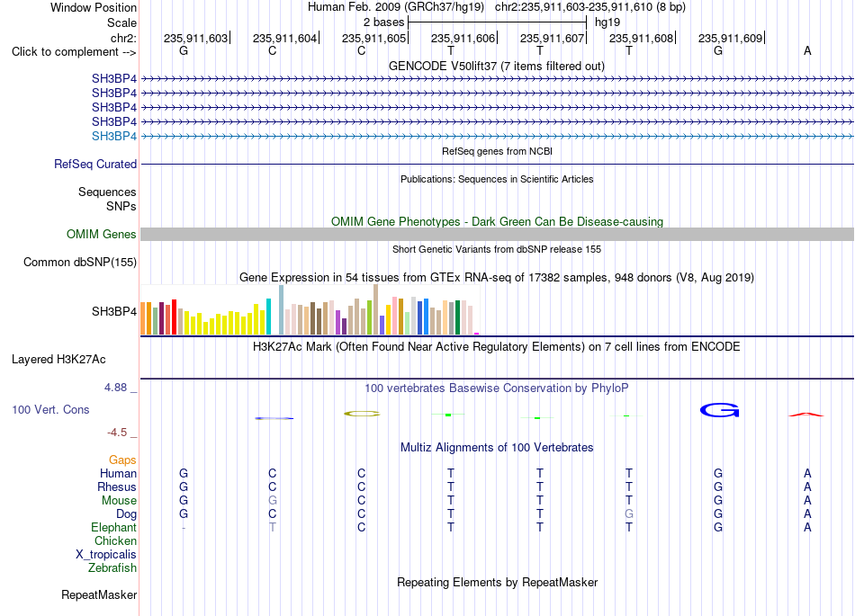
Task: Click the hg19 label beside scale bar
Action: click(607, 22)
